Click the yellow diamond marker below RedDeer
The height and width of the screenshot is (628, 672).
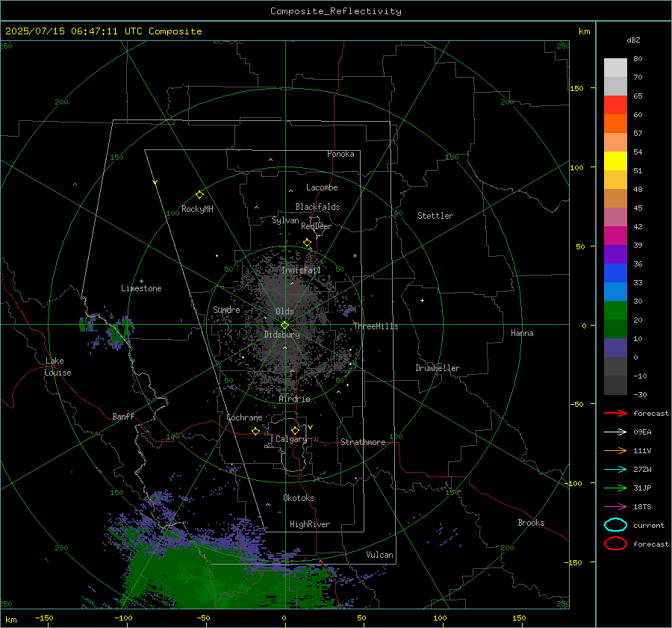coord(307,243)
